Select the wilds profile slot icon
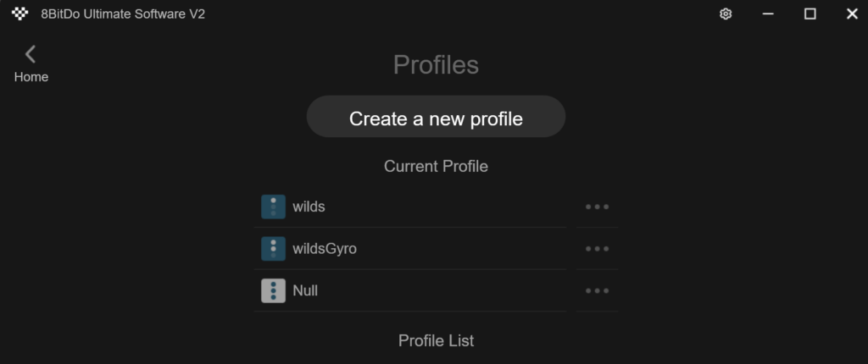 click(274, 207)
